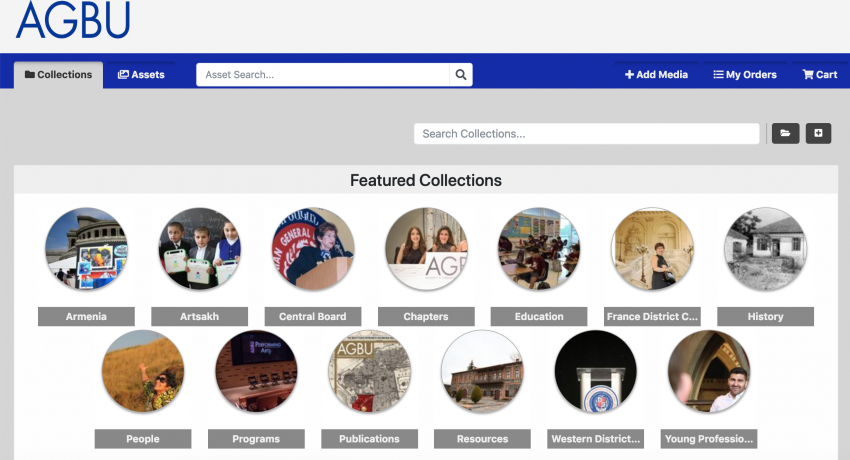
Task: Choose the Education label button
Action: (x=539, y=316)
